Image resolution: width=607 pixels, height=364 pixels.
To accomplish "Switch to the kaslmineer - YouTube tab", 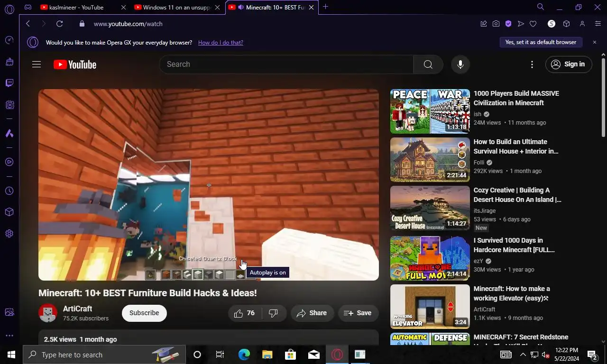I will click(83, 8).
